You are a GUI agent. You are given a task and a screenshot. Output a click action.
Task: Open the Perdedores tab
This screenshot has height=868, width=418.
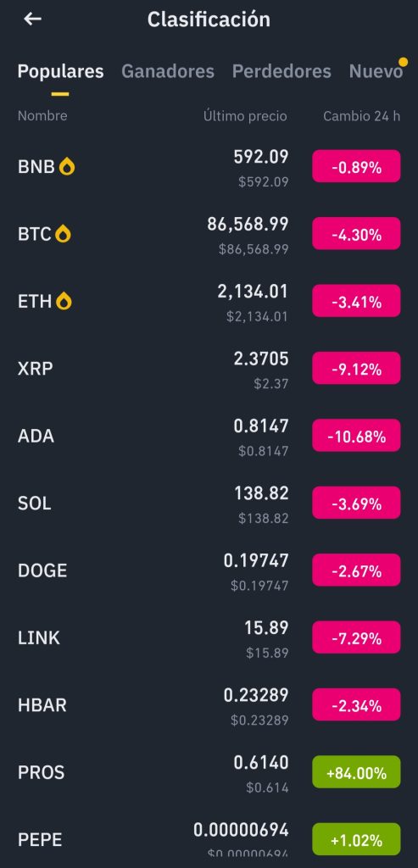281,71
